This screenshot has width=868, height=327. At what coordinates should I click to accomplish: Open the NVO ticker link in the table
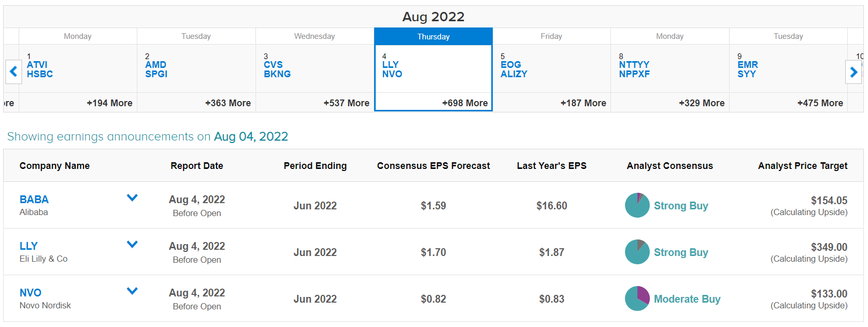(x=31, y=293)
